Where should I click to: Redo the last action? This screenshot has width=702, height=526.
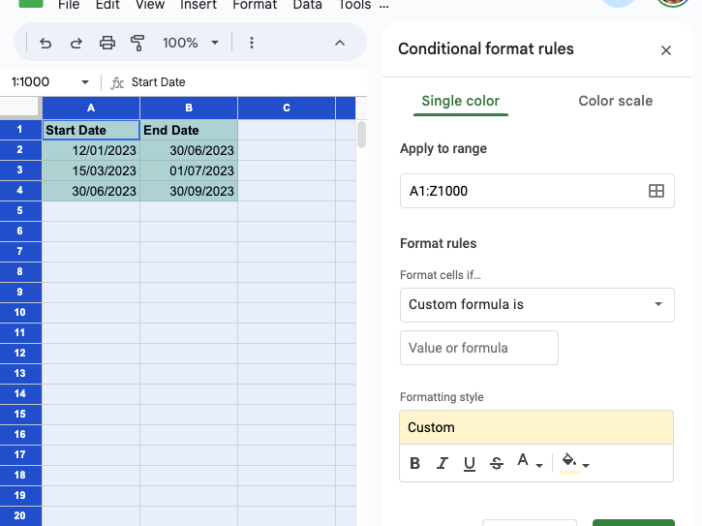[76, 43]
